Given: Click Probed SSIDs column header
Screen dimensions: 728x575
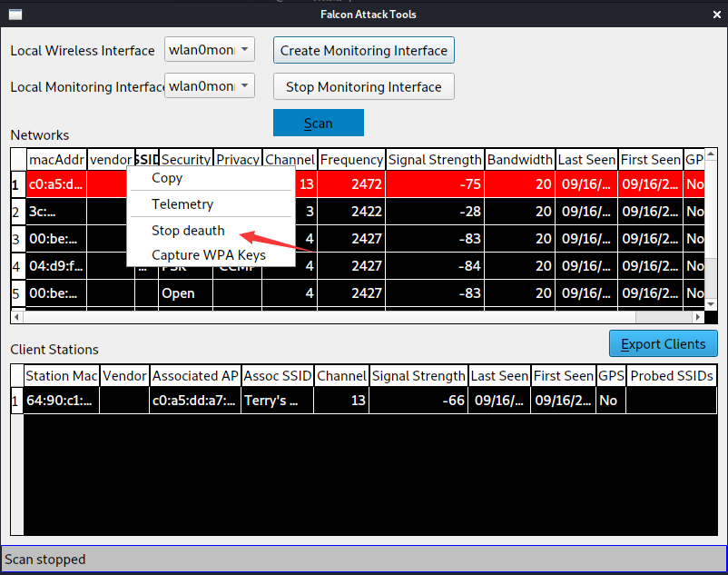Looking at the screenshot, I should [672, 375].
